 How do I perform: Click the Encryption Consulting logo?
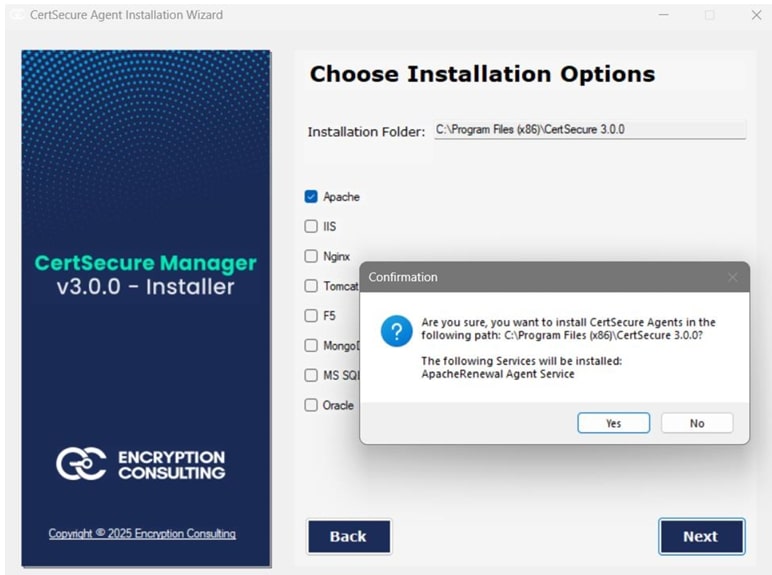click(141, 464)
